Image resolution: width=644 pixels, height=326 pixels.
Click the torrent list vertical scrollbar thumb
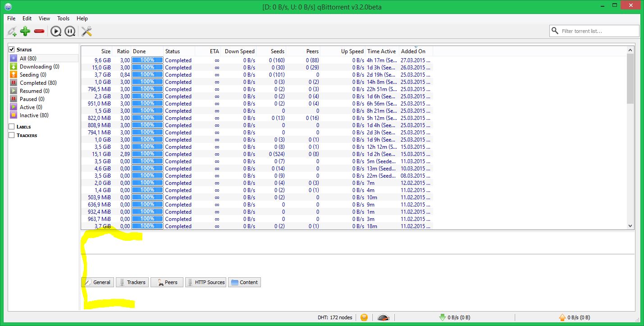tap(630, 79)
